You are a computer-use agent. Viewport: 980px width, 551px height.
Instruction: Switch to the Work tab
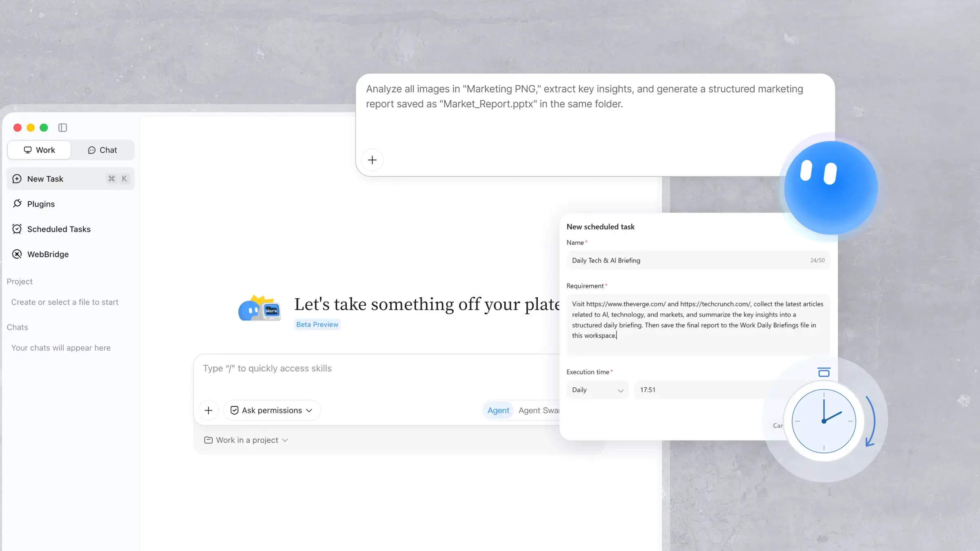click(x=39, y=150)
